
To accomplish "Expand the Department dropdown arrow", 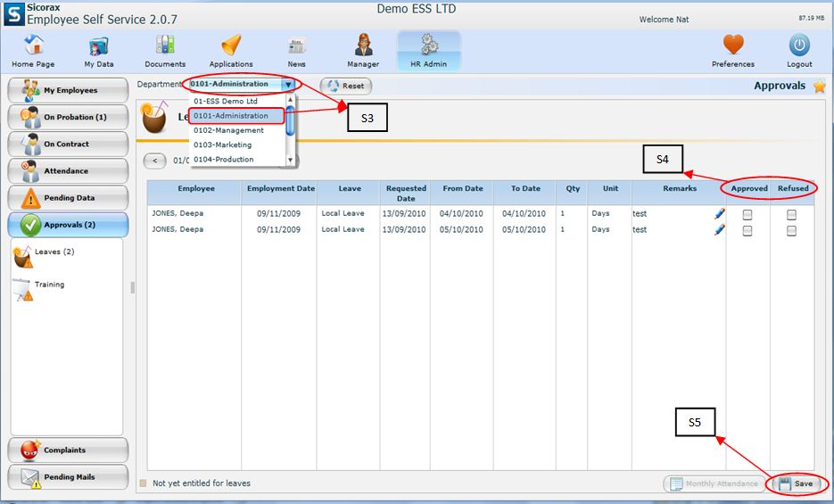I will click(287, 85).
